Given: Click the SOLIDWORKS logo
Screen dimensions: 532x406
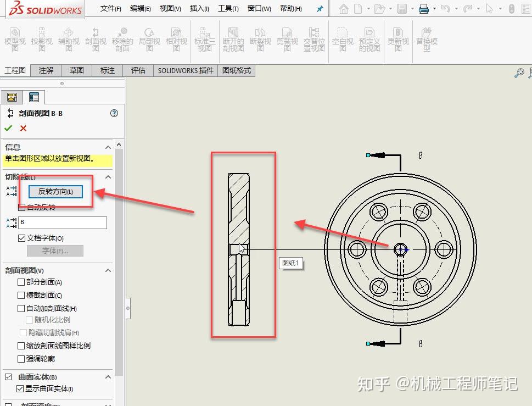Looking at the screenshot, I should [46, 9].
